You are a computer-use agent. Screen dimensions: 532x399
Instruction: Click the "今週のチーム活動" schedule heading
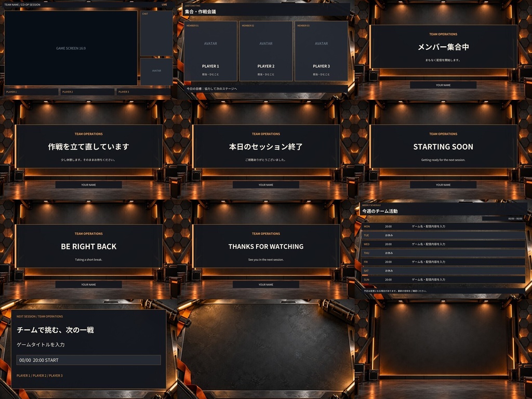380,211
